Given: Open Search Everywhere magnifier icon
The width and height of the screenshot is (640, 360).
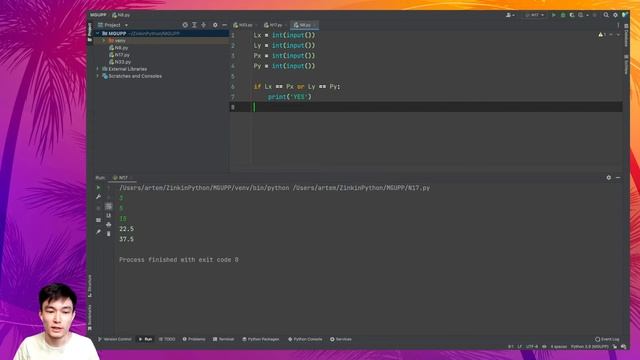Looking at the screenshot, I should point(606,15).
